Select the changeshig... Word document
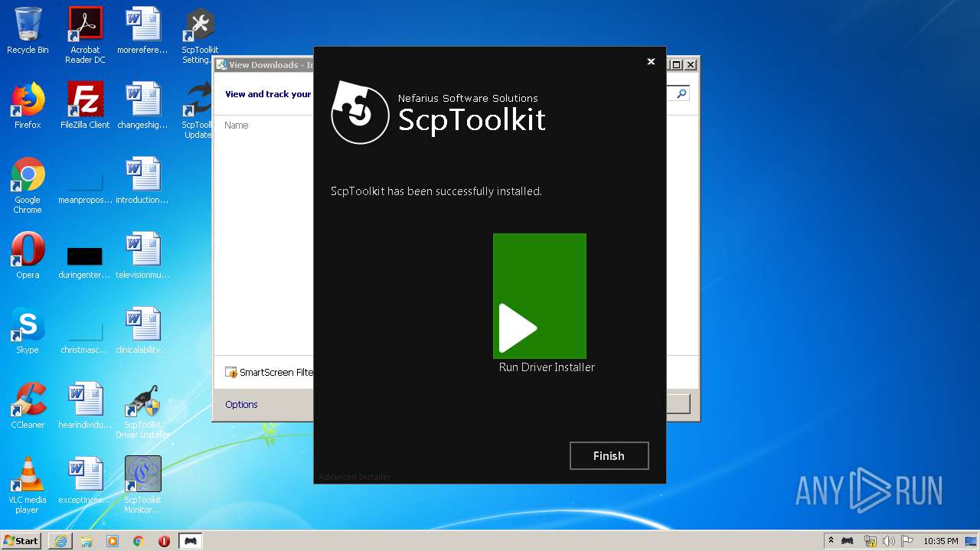 [x=142, y=106]
